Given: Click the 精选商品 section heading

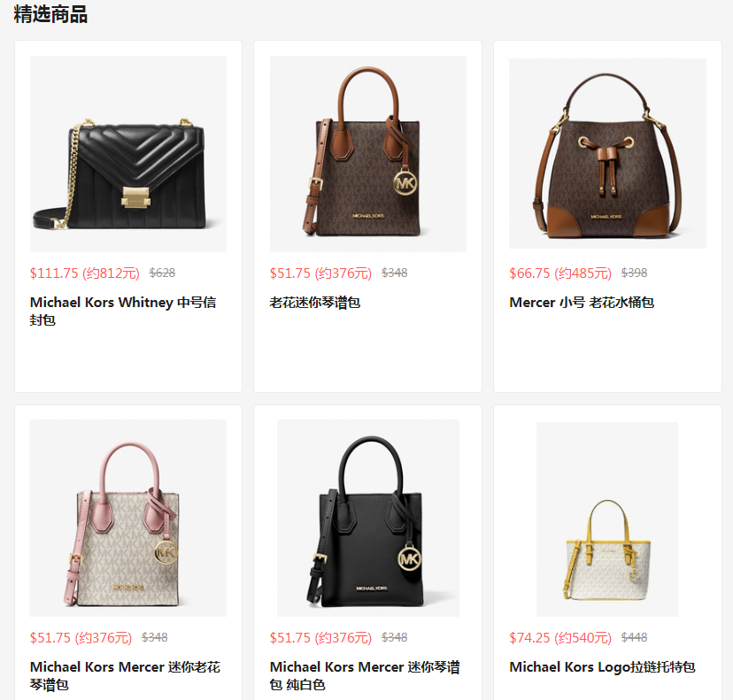Looking at the screenshot, I should pyautogui.click(x=50, y=14).
